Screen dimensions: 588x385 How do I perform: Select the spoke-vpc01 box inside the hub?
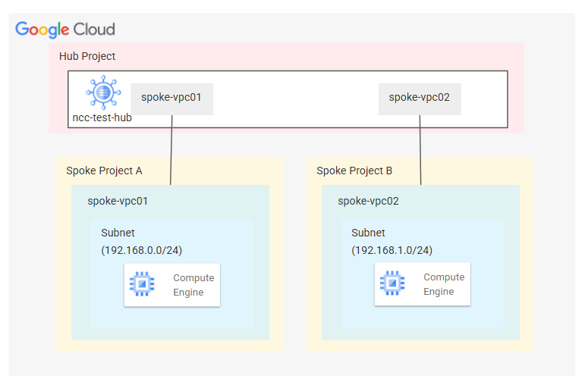[x=171, y=98]
